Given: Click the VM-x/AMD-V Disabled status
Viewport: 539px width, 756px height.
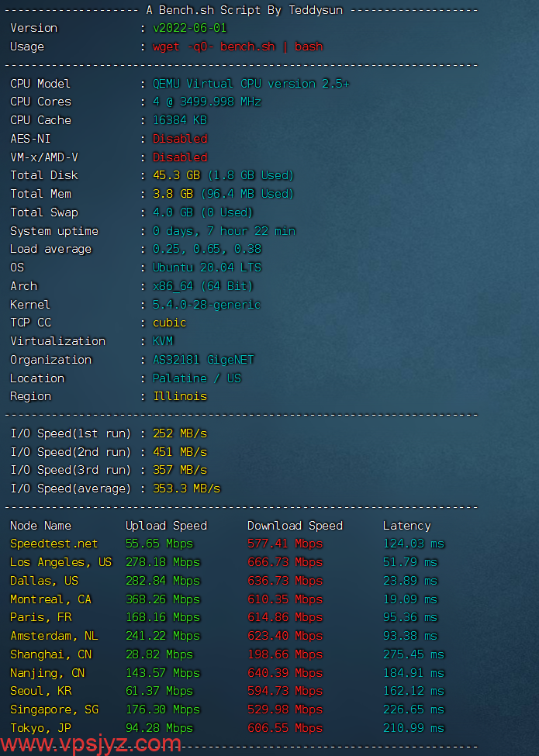Looking at the screenshot, I should (180, 157).
